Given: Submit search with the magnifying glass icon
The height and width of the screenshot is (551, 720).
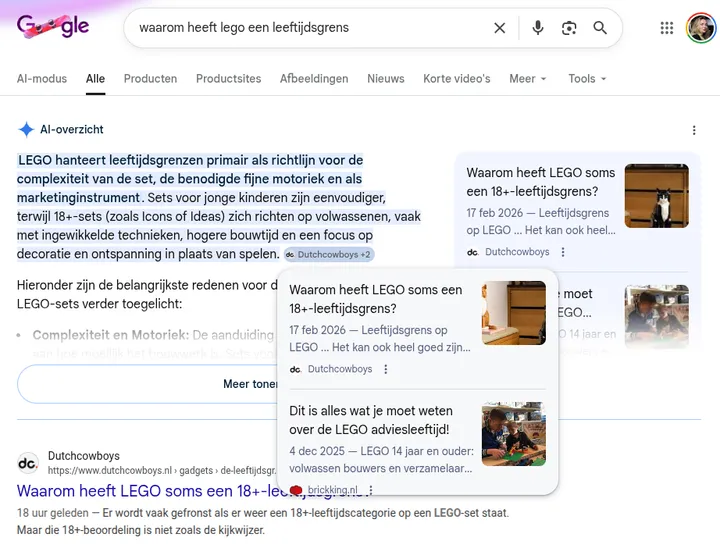Looking at the screenshot, I should (x=600, y=28).
